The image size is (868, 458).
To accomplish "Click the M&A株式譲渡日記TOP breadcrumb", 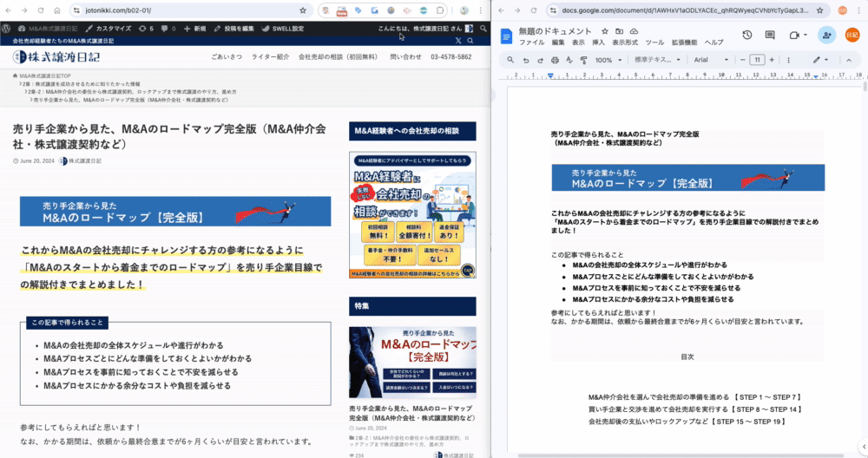I will (x=42, y=75).
